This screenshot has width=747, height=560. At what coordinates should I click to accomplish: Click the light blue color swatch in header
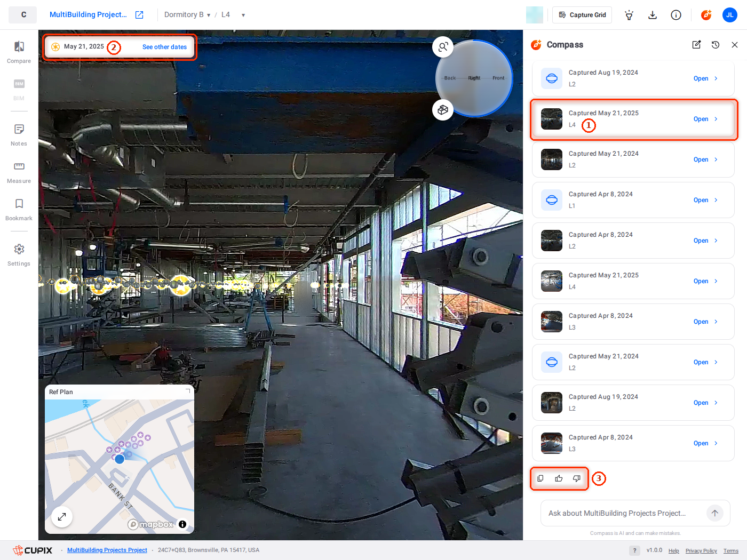[x=535, y=15]
